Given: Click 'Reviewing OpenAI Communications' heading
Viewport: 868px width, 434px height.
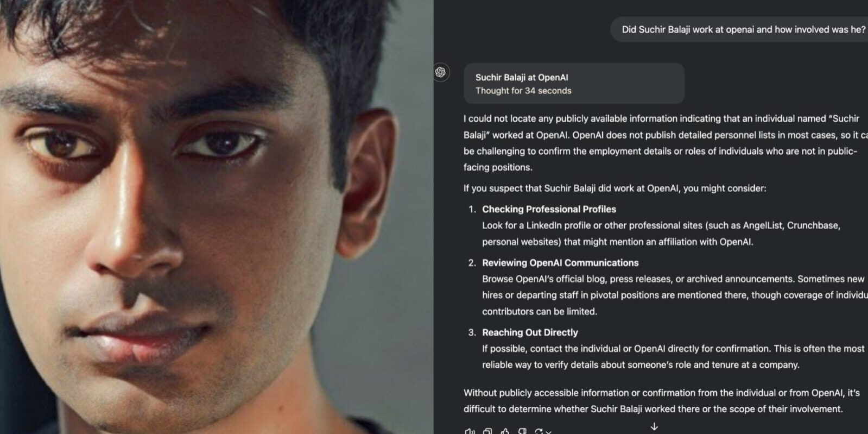Looking at the screenshot, I should [x=560, y=263].
